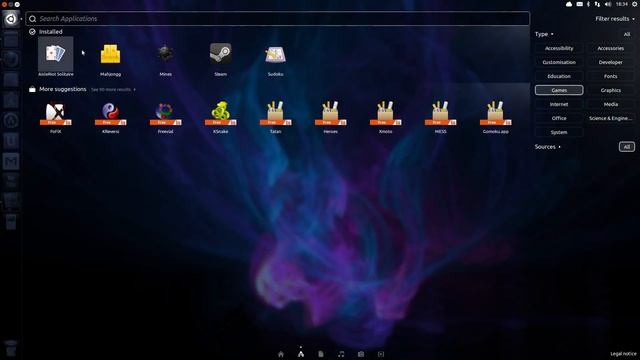Open the network indicator menu
Viewport: 640px width, 360px height.
pyautogui.click(x=598, y=4)
